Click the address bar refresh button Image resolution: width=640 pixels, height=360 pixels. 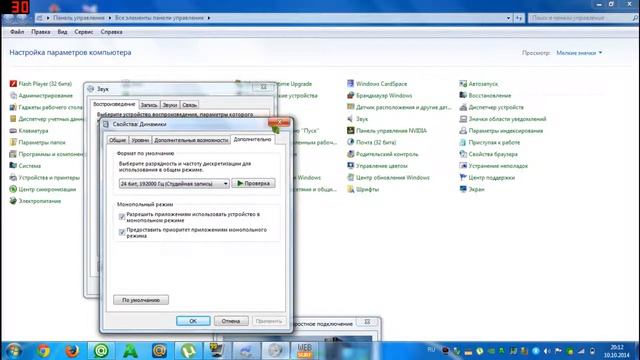pyautogui.click(x=519, y=18)
